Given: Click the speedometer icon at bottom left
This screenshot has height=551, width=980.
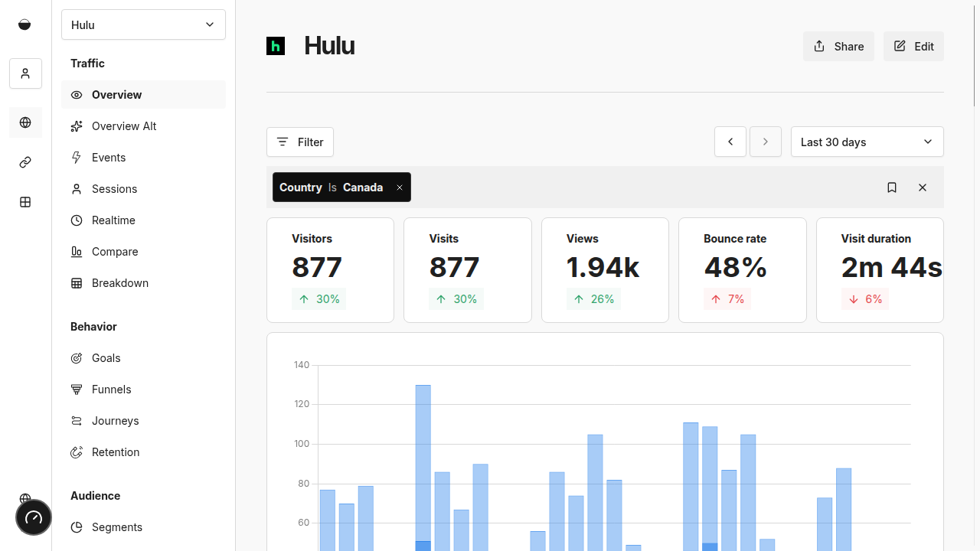Looking at the screenshot, I should point(34,518).
